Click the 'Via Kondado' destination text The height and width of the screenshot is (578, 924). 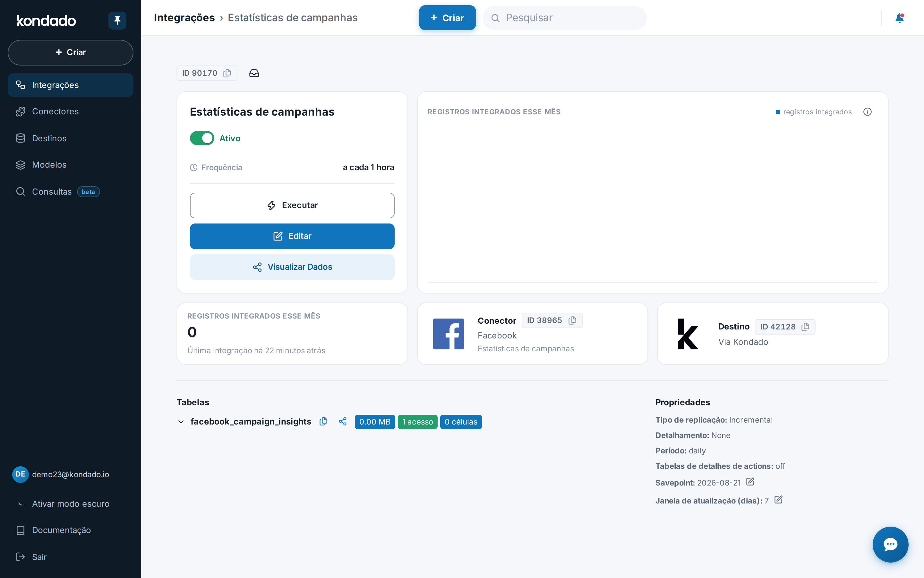point(743,342)
